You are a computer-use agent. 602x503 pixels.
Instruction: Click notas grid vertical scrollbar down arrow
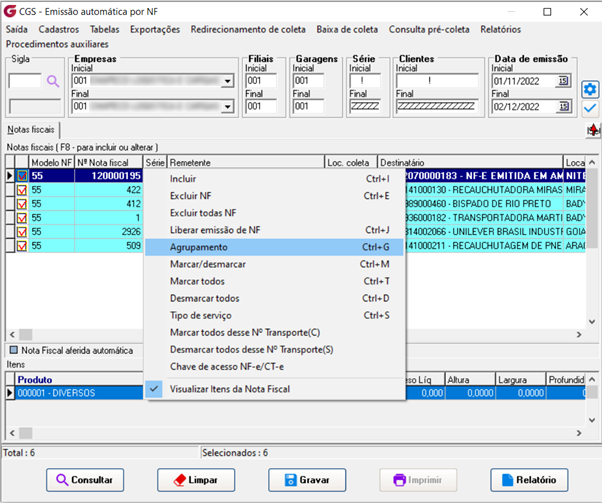(592, 322)
